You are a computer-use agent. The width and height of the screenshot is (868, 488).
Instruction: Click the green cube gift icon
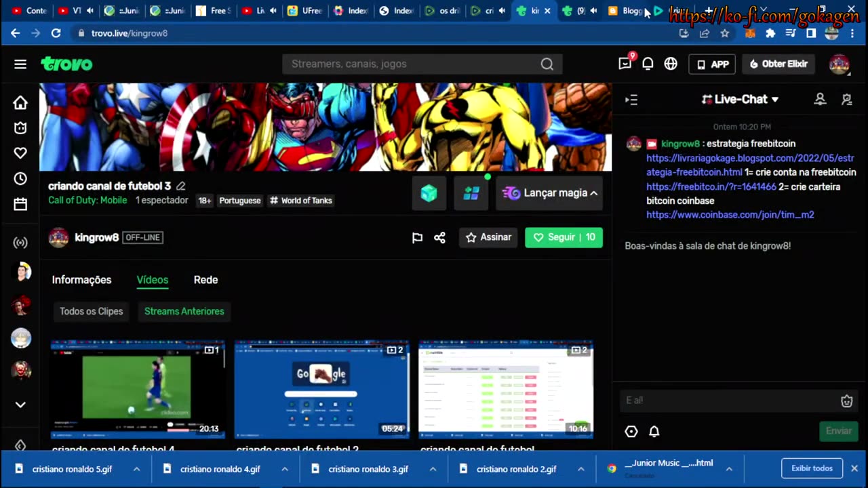click(429, 193)
